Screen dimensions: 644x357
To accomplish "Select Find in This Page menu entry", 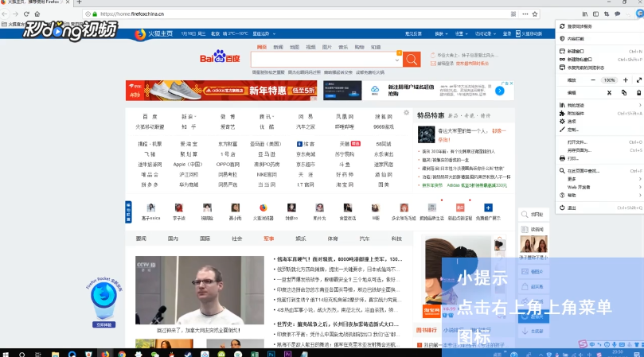I will (599, 171).
